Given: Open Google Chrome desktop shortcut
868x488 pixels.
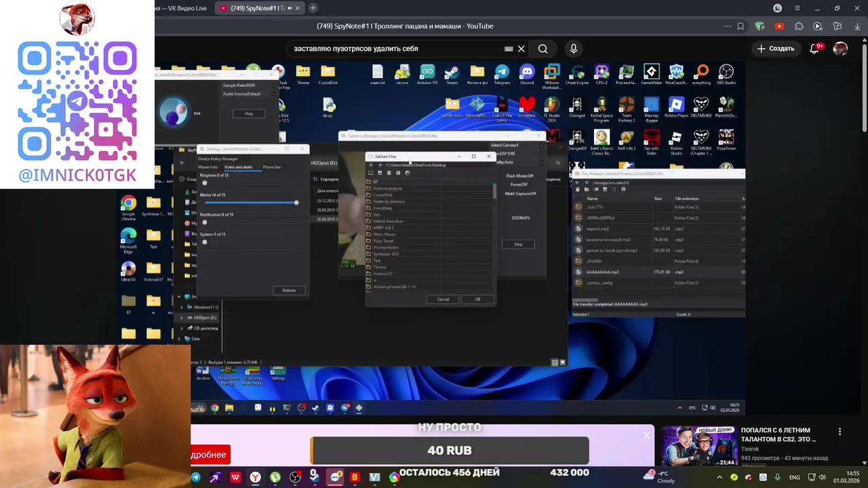Looking at the screenshot, I should 128,208.
